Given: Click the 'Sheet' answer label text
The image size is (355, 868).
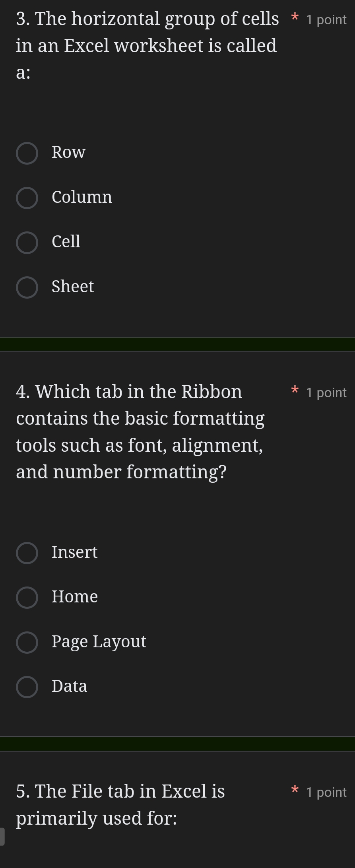Looking at the screenshot, I should click(73, 287).
